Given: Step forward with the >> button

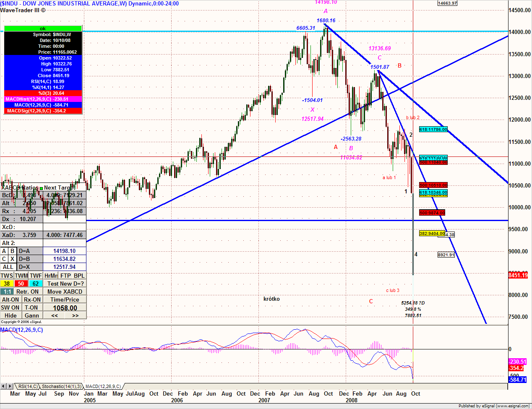Looking at the screenshot, I should 76,315.
